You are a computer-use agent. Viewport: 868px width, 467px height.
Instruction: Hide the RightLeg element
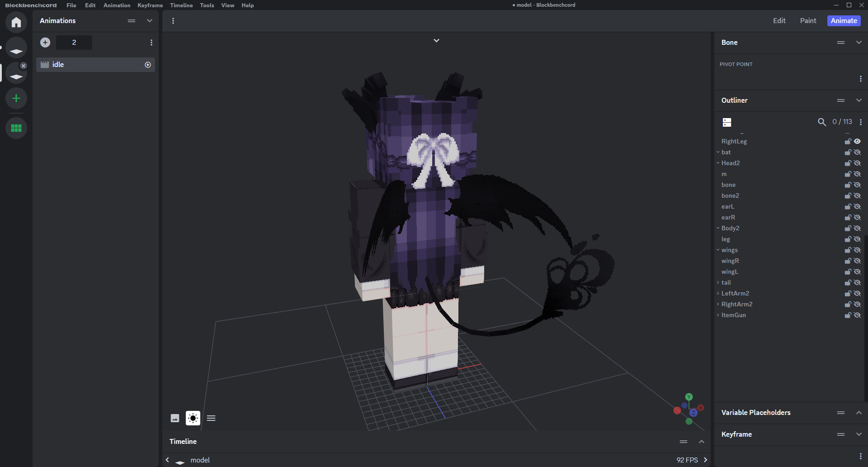pos(857,141)
